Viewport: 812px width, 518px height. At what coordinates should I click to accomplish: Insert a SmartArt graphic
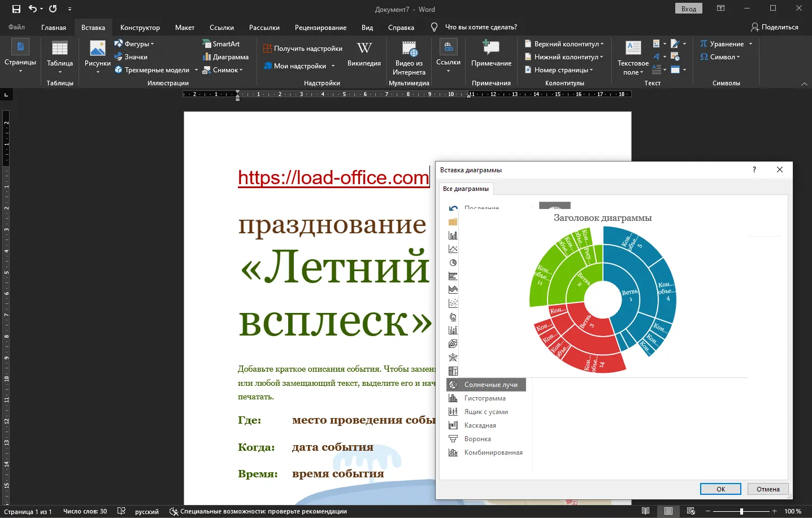coord(221,44)
